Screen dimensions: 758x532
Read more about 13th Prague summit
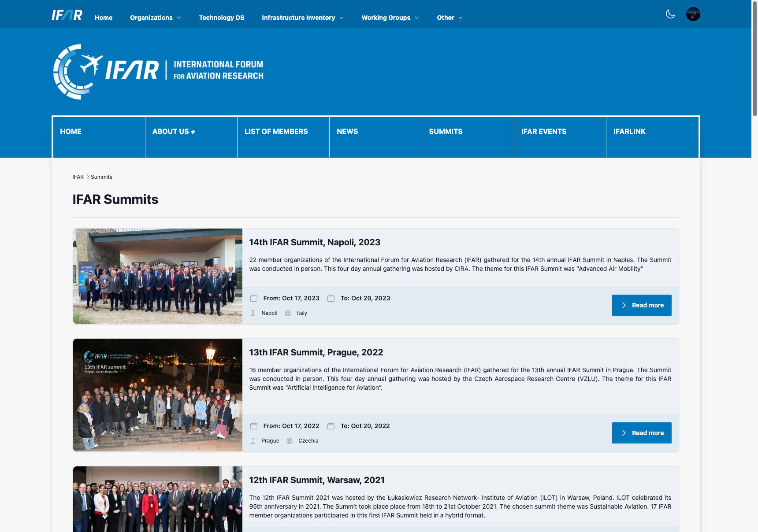point(642,433)
